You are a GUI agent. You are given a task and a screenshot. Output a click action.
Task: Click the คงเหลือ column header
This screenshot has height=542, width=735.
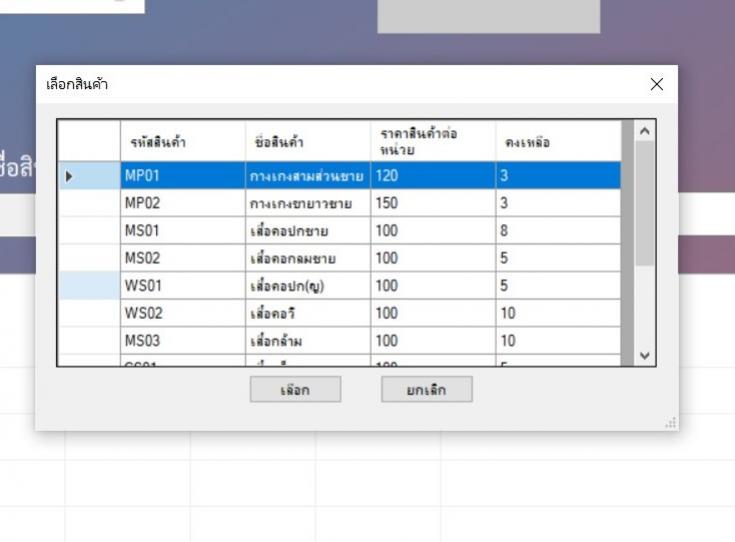pyautogui.click(x=558, y=142)
